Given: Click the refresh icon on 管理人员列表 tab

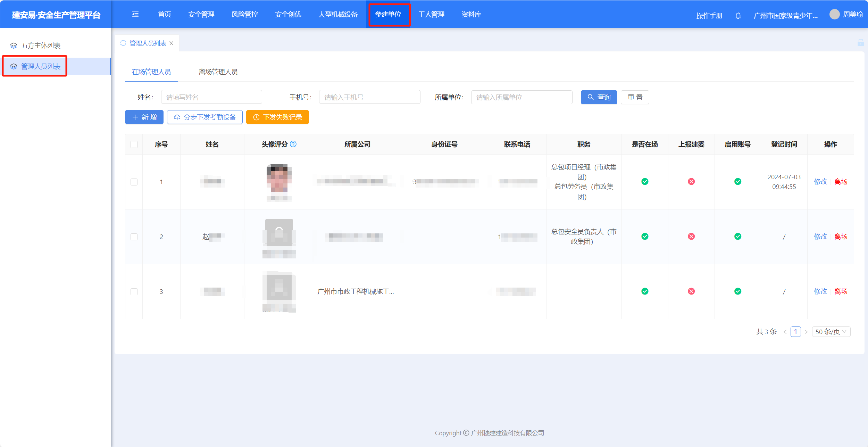Looking at the screenshot, I should pos(123,43).
